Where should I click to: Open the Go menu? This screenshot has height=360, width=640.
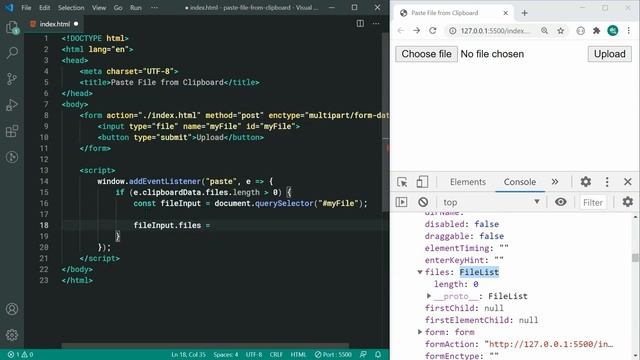(118, 8)
